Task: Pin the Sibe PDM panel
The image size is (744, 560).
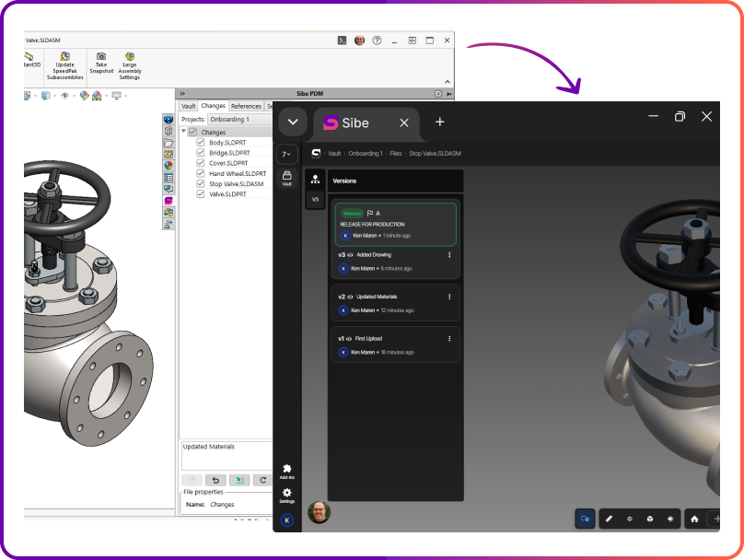Action: click(448, 94)
